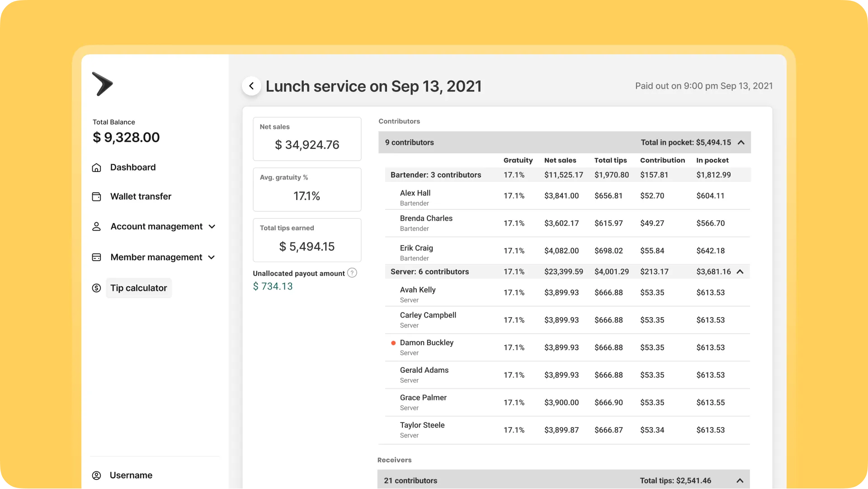This screenshot has height=489, width=868.
Task: Click the Account management person icon
Action: click(96, 227)
